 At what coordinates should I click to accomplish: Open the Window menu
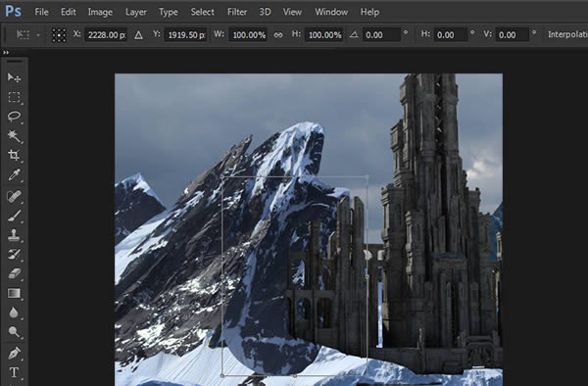331,12
